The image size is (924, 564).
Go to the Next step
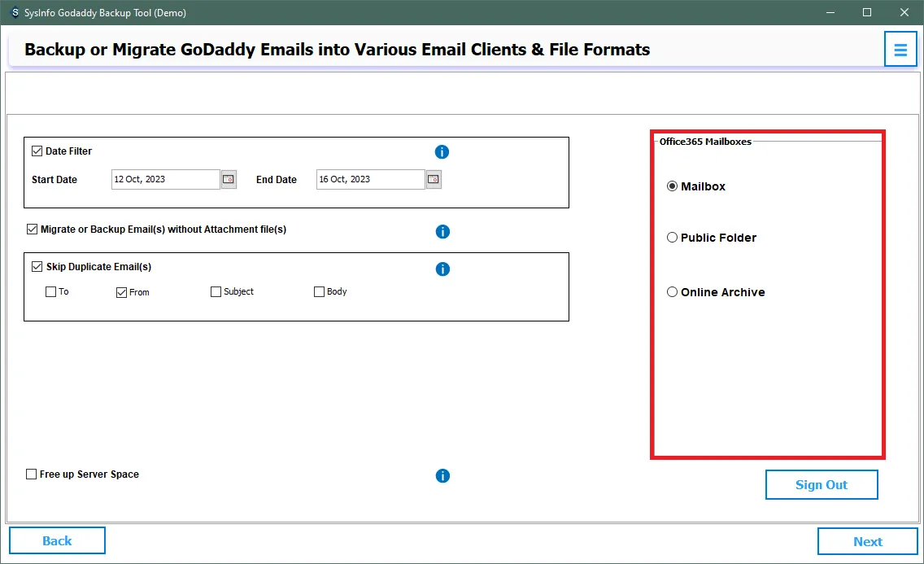pos(867,541)
